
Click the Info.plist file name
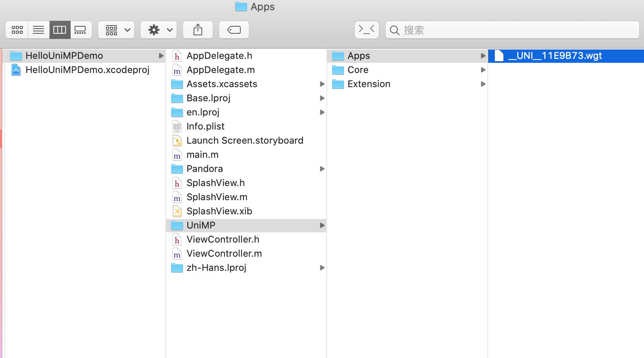click(206, 126)
